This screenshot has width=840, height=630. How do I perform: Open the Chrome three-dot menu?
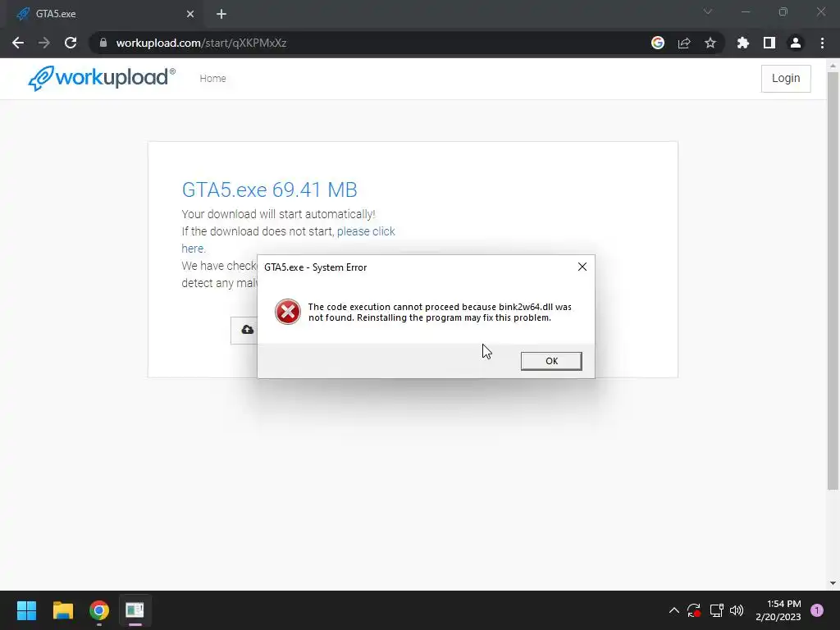(822, 43)
